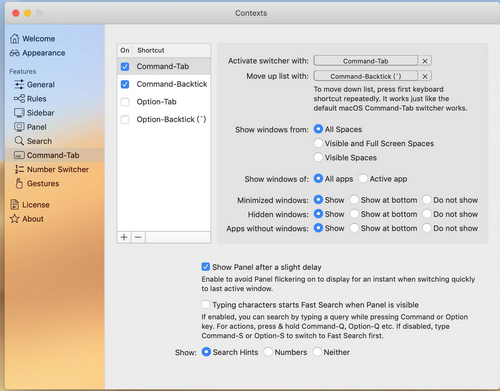This screenshot has height=391, width=500.
Task: Select Numbers for Show option
Action: (268, 352)
